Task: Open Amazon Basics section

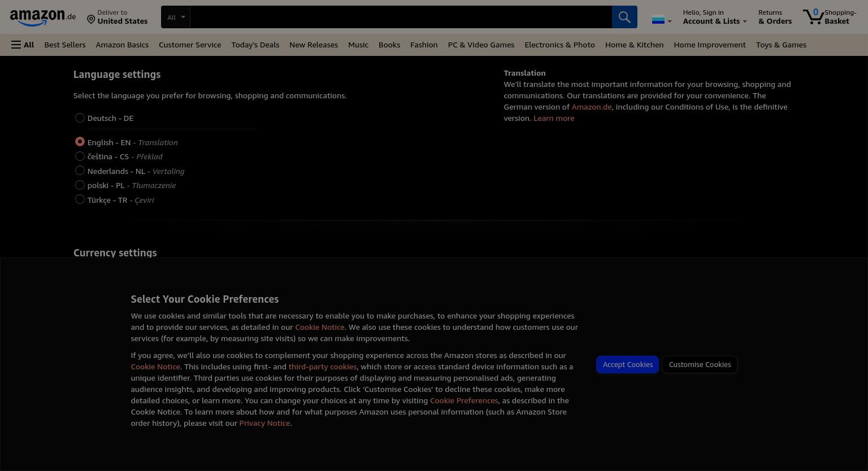Action: 122,45
